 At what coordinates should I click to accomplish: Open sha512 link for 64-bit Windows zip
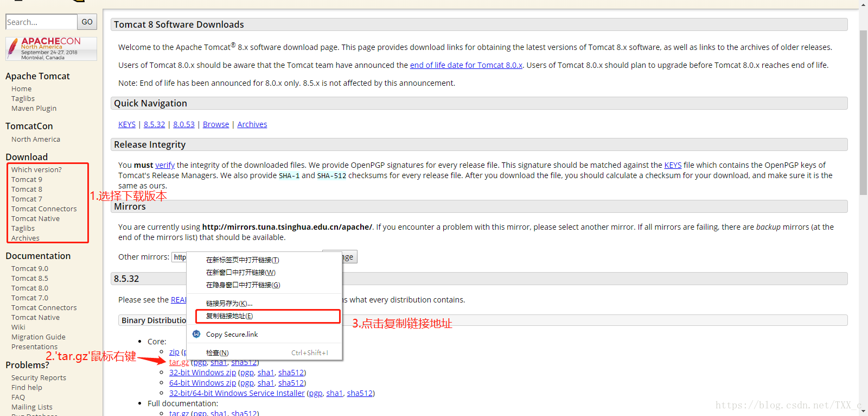pyautogui.click(x=291, y=383)
